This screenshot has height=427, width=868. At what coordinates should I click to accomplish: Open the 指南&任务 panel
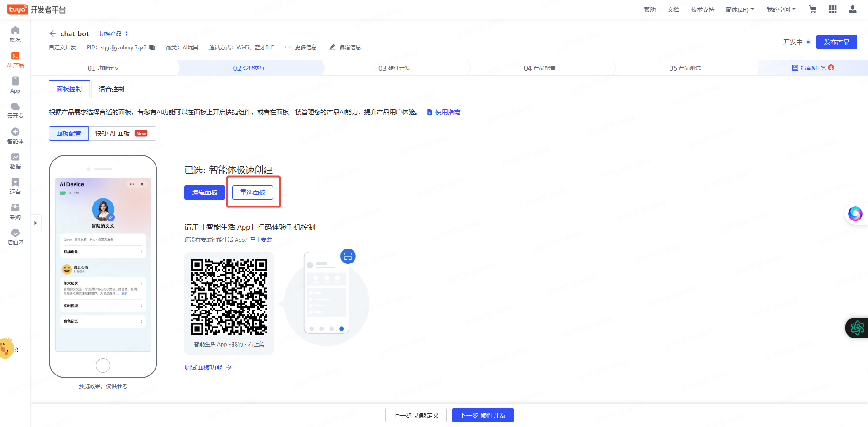coord(813,68)
